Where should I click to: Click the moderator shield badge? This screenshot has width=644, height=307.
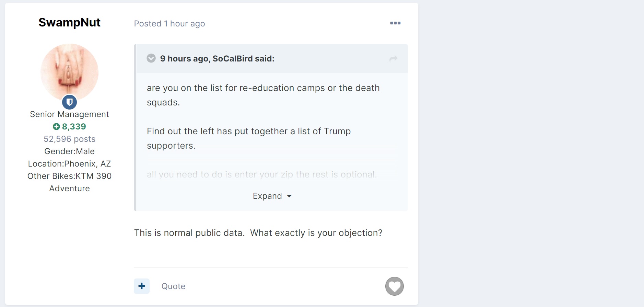tap(69, 102)
